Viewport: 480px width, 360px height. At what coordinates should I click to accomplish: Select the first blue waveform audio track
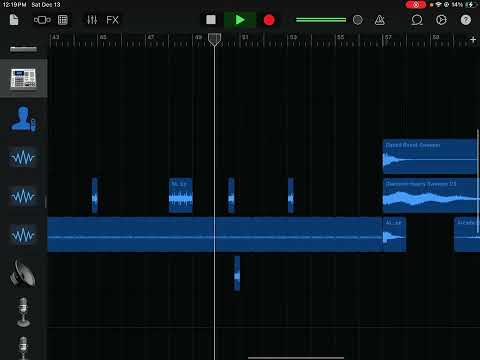[23, 157]
